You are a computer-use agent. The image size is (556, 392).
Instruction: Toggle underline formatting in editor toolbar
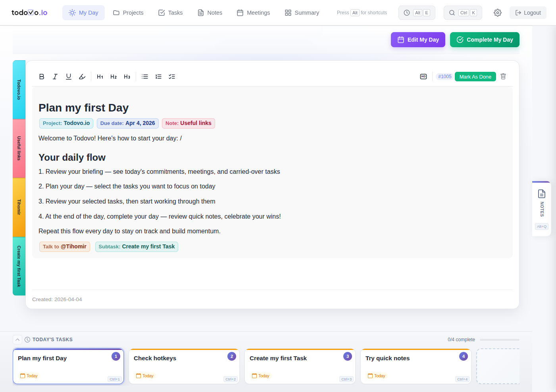pos(69,77)
